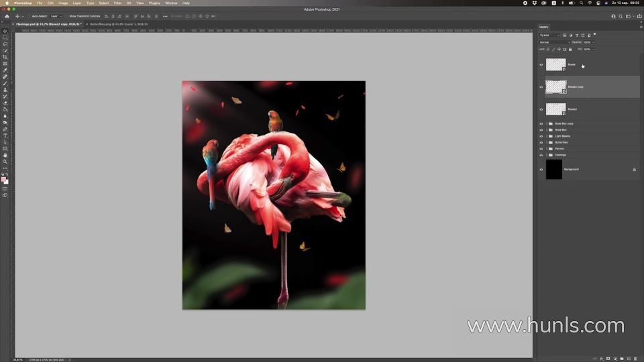The width and height of the screenshot is (644, 362).
Task: Toggle visibility of the Flamingo group
Action: [x=541, y=155]
